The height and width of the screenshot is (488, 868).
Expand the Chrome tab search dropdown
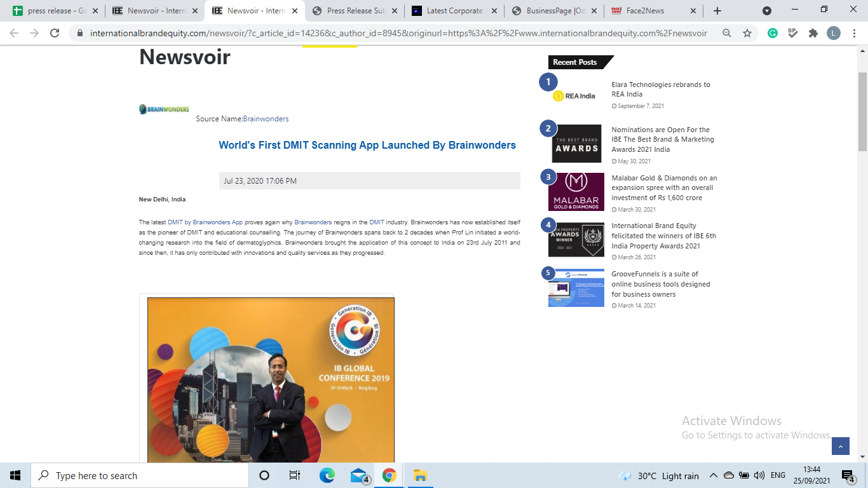[767, 11]
